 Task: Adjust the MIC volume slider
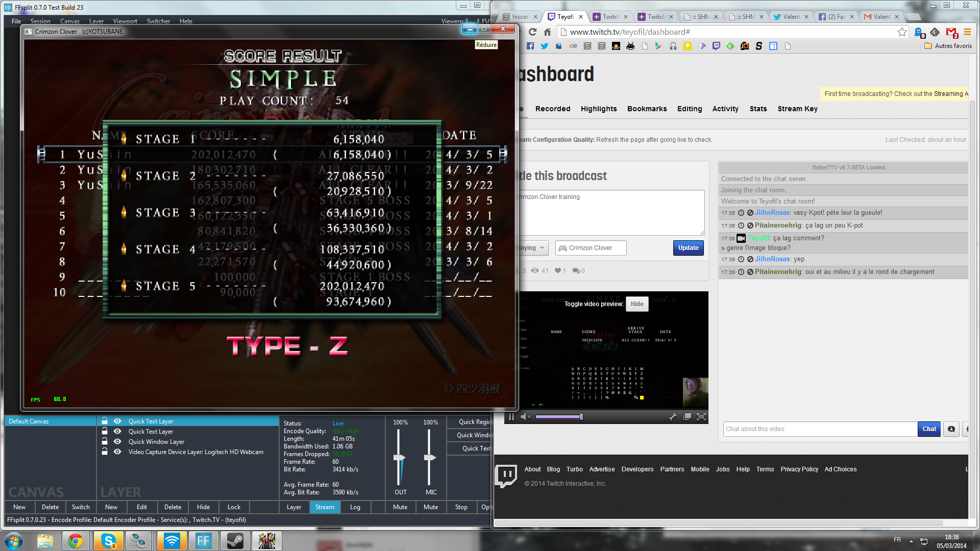(x=430, y=457)
